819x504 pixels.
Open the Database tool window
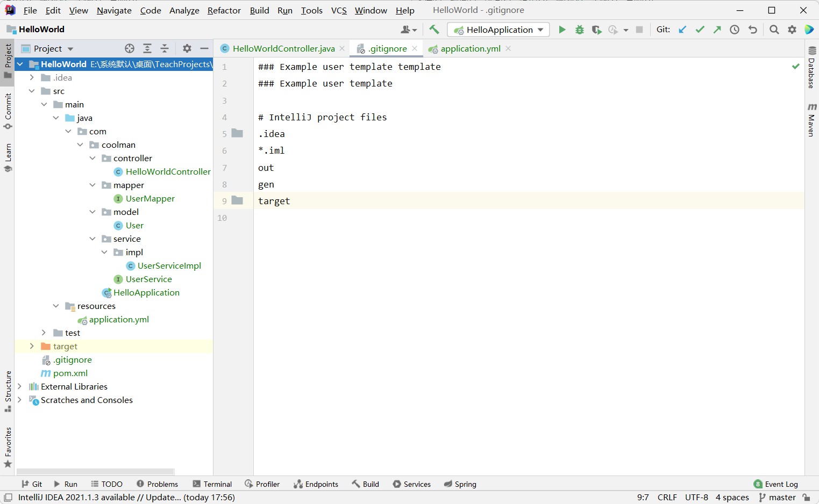[x=812, y=67]
